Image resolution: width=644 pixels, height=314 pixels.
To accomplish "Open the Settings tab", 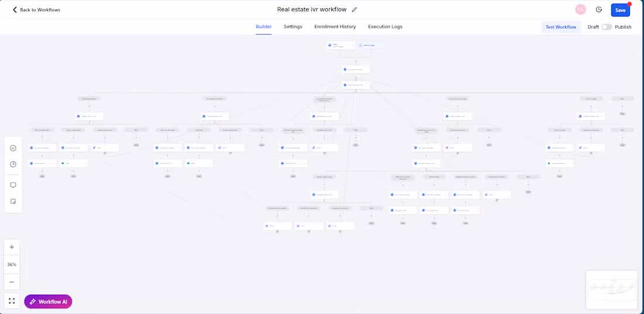I will click(293, 27).
